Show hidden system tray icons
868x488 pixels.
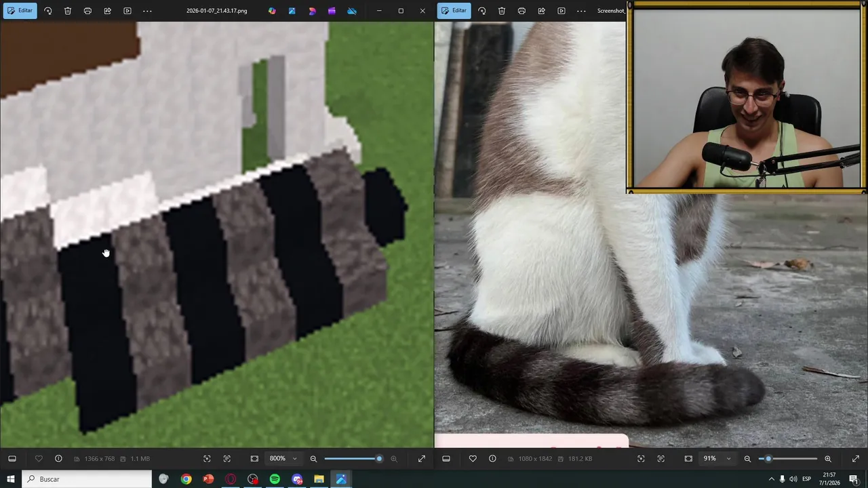(x=771, y=479)
